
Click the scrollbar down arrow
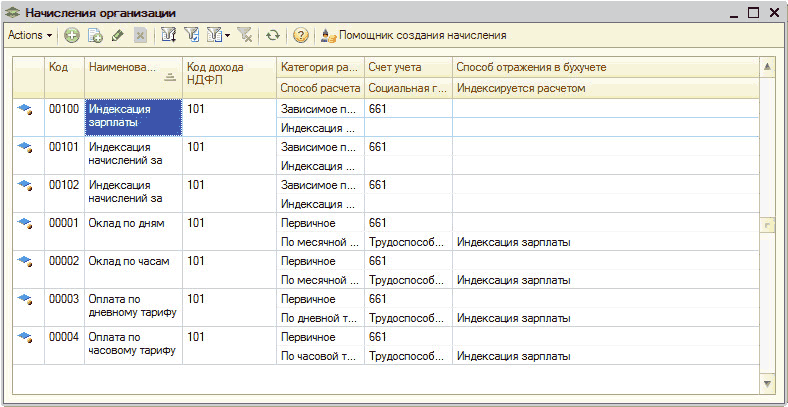click(767, 383)
